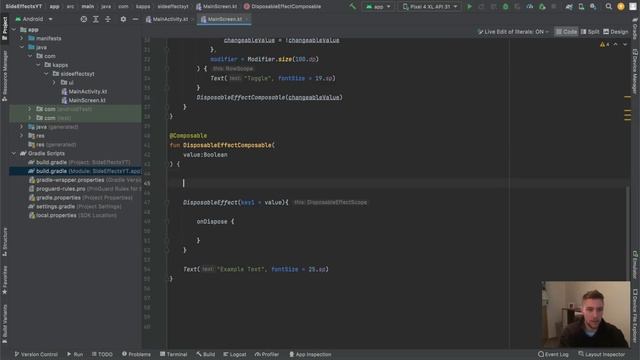Open the Structure side tool window
This screenshot has width=640, height=360.
5,242
